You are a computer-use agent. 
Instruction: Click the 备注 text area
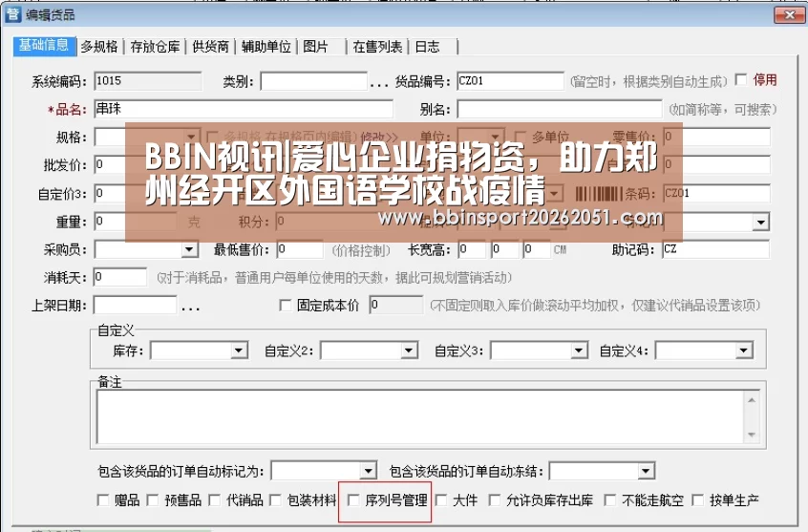(421, 416)
